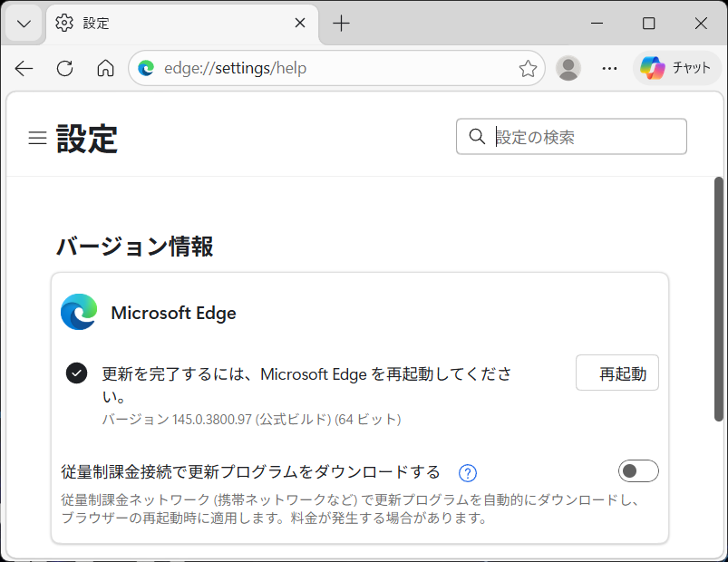Go back with the back arrow

[24, 69]
